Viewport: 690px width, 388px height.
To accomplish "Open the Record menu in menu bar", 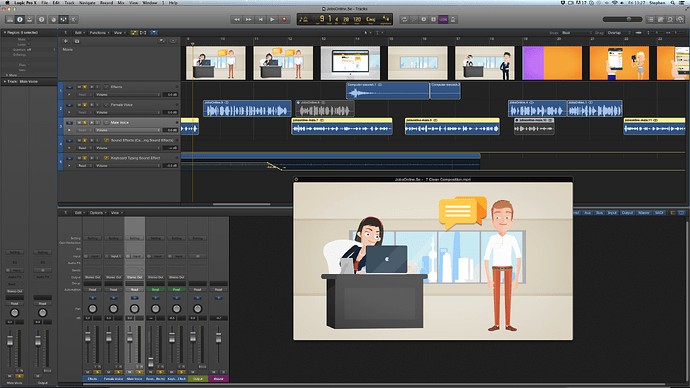I will (x=106, y=3).
